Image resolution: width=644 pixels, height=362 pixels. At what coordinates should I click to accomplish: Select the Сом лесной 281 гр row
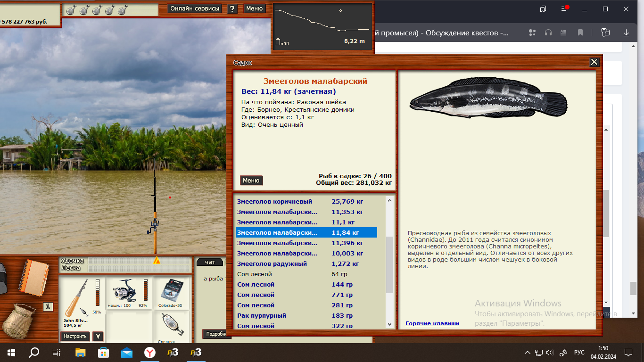coord(306,305)
